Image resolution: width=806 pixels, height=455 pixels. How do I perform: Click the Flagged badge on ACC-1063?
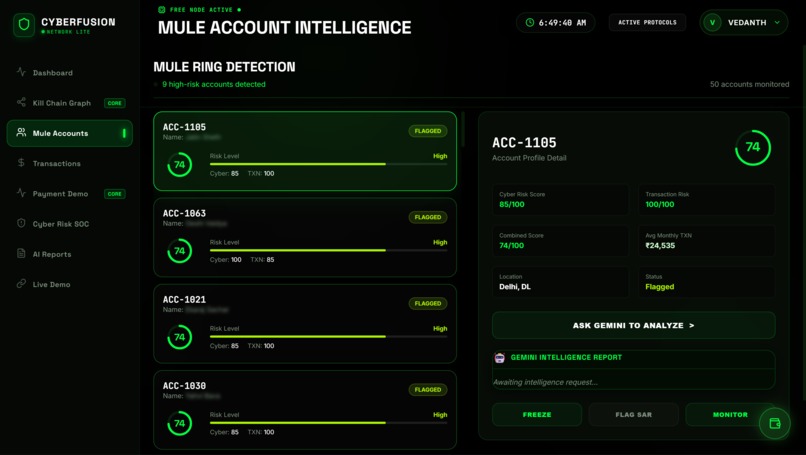(428, 217)
